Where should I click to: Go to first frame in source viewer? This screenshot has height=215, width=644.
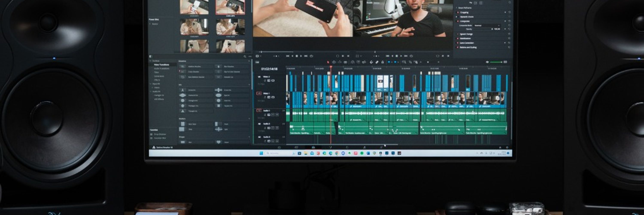[x=288, y=56]
